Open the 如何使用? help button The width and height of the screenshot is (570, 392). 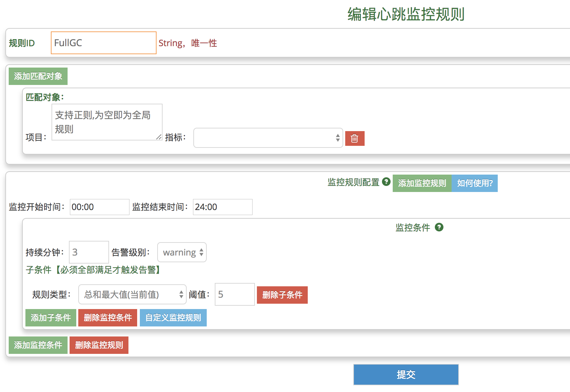click(474, 183)
